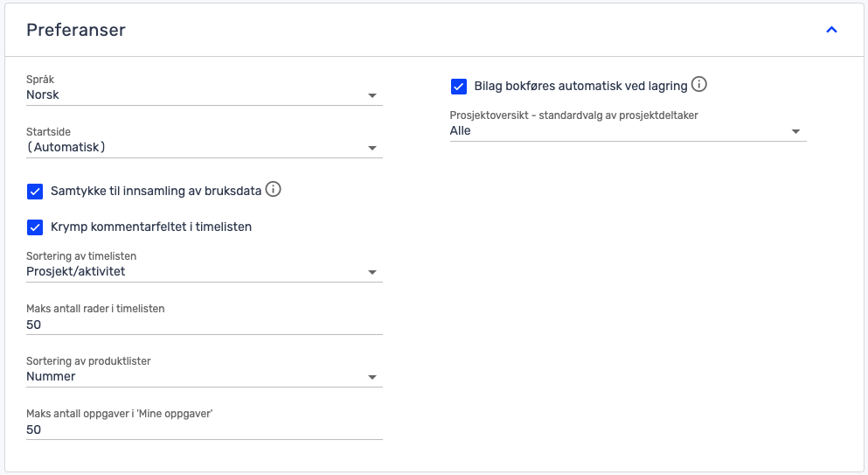This screenshot has width=868, height=475.
Task: Click the Prosjekt/aktivitet sorting value
Action: pos(76,271)
